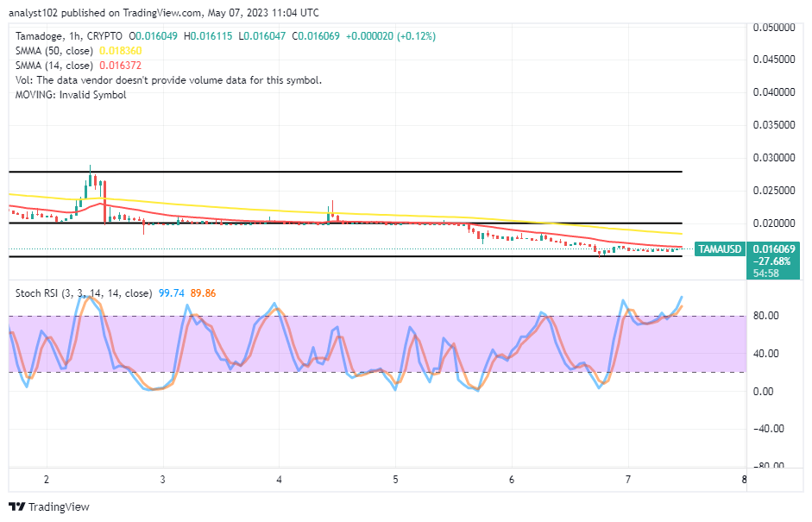
Task: Click the opening price O0.016049 value
Action: click(154, 36)
